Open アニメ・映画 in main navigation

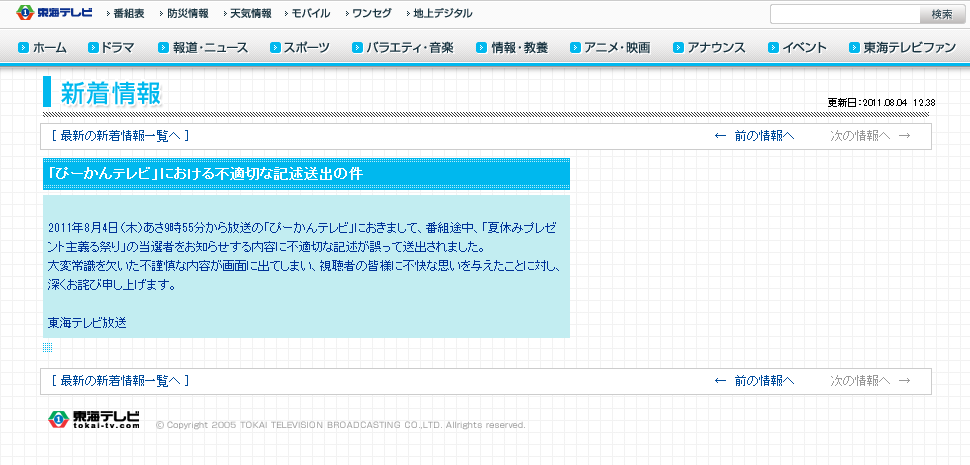(617, 47)
